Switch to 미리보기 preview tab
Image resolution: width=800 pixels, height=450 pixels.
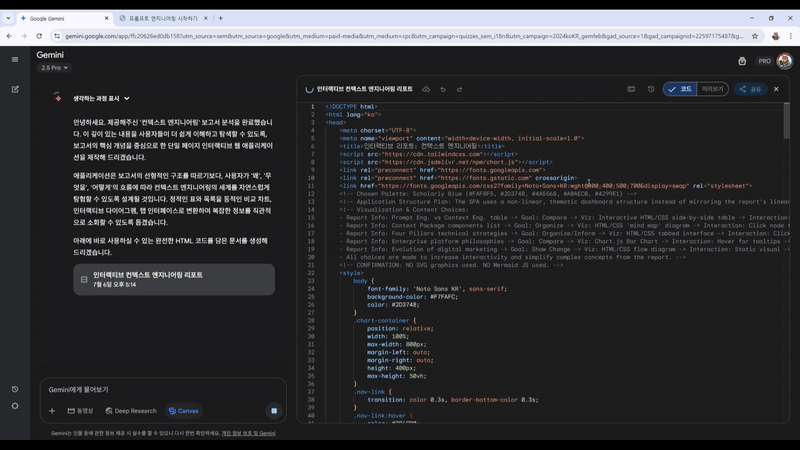pos(712,89)
